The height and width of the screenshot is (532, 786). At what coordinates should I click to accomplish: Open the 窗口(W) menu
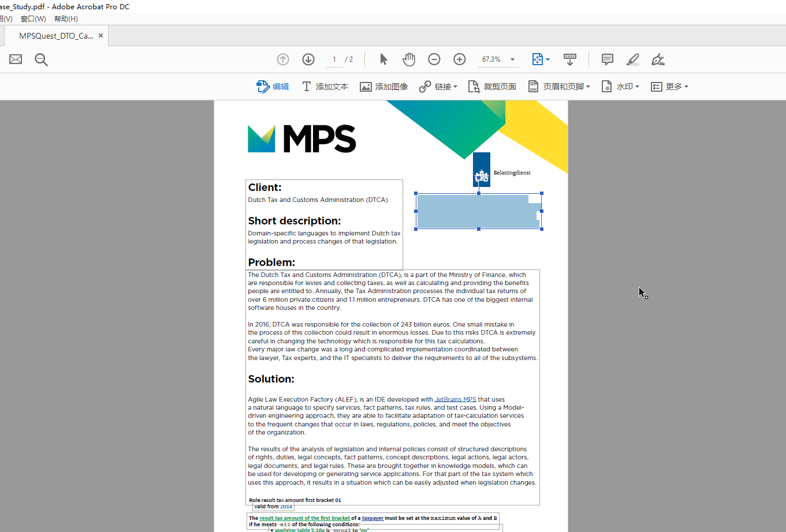(x=33, y=19)
